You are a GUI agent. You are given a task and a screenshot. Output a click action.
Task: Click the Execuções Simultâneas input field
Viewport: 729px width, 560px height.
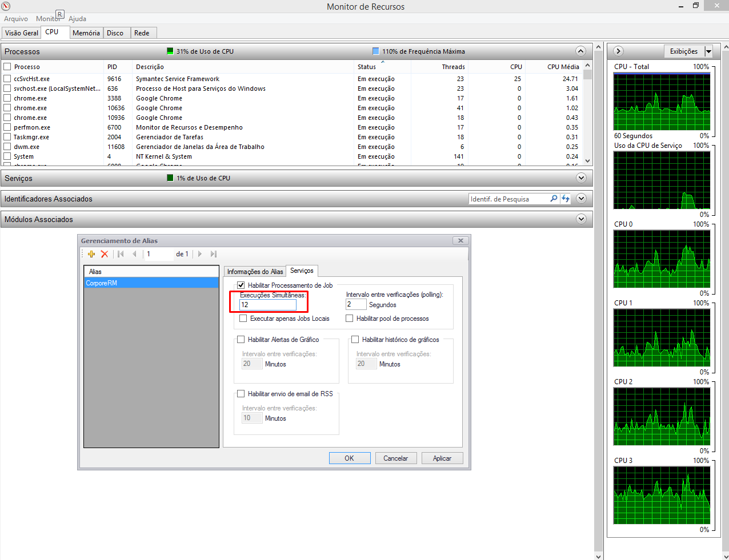[x=268, y=304]
